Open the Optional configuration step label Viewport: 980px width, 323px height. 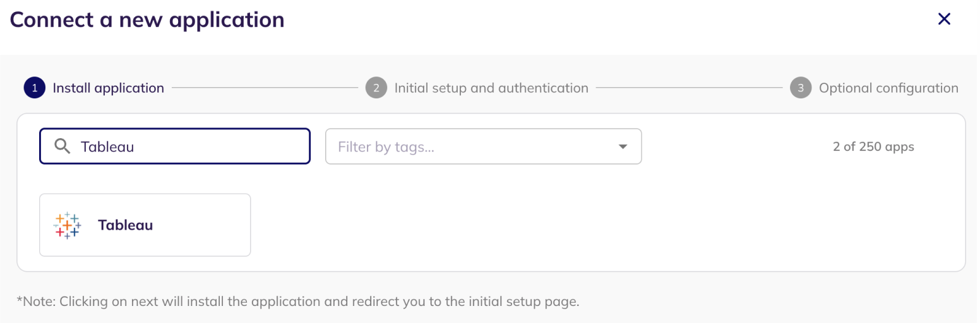[x=888, y=88]
